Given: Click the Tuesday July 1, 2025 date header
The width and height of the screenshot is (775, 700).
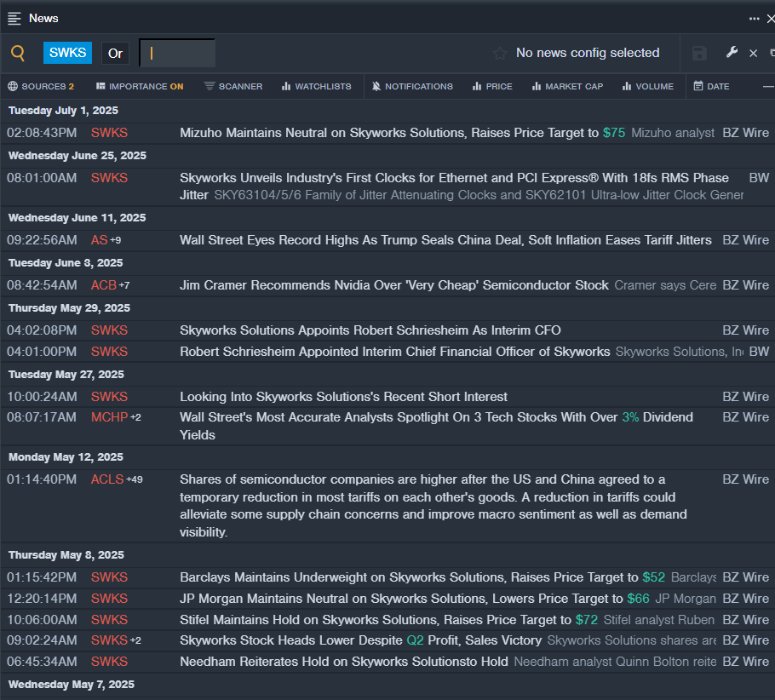Looking at the screenshot, I should [63, 110].
